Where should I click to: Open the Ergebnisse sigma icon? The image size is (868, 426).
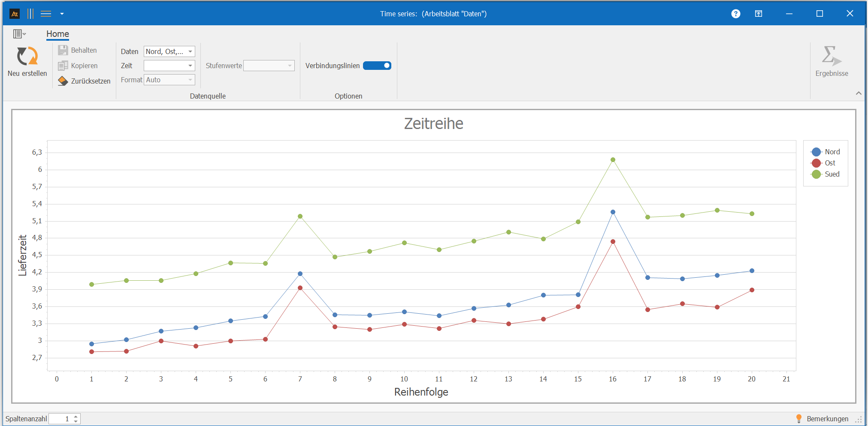pos(831,56)
